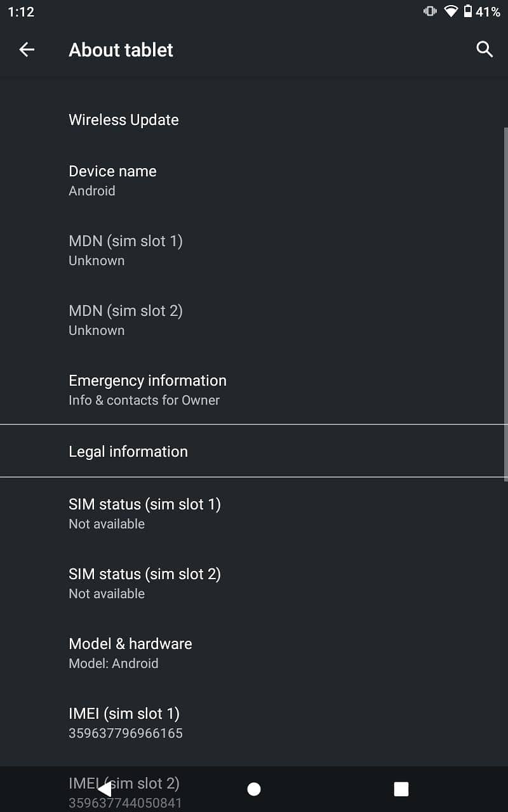Tap the 1:12 clock in the status bar
508x812 pixels.
21,11
